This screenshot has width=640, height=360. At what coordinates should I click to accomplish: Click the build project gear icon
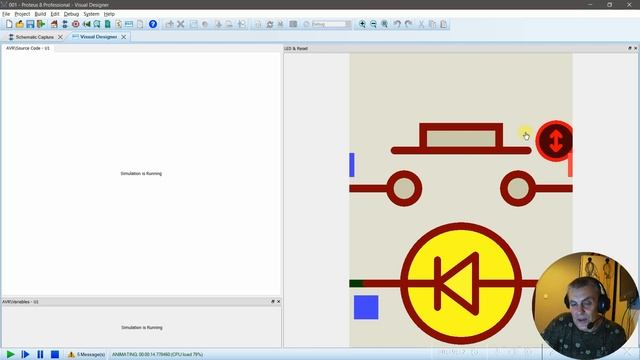tap(270, 24)
